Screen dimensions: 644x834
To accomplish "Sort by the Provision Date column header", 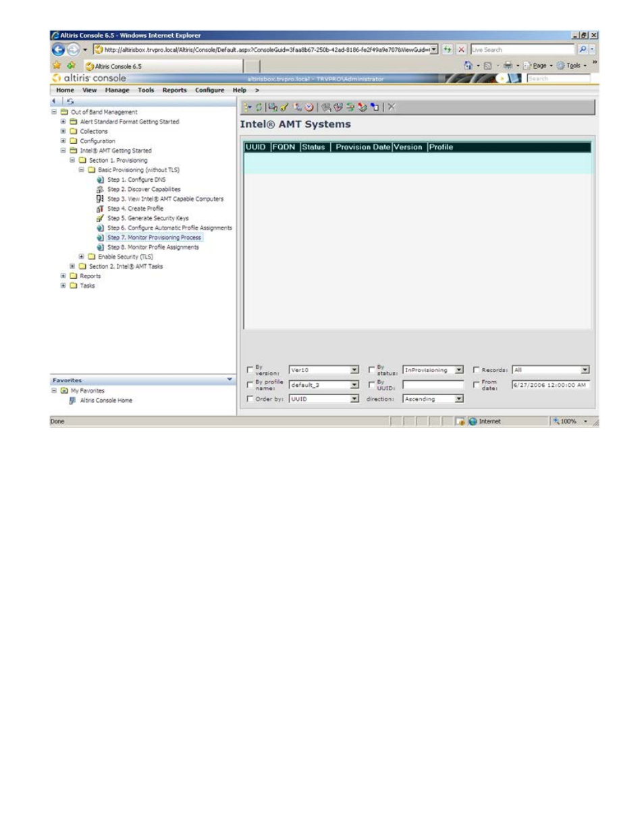I will click(x=363, y=147).
